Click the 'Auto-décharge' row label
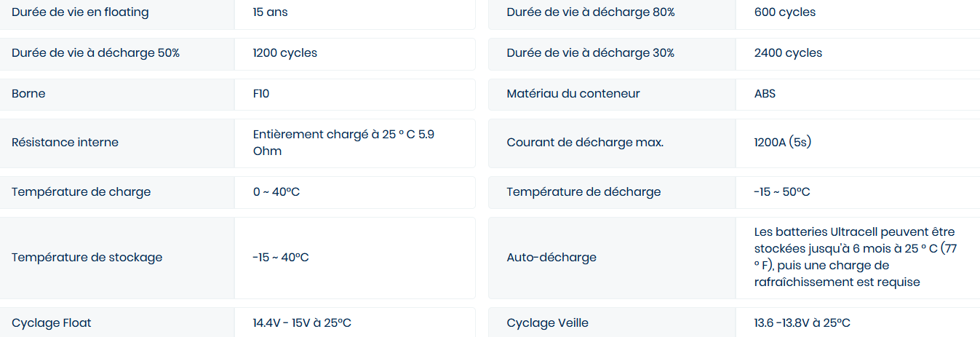980x337 pixels. click(551, 258)
